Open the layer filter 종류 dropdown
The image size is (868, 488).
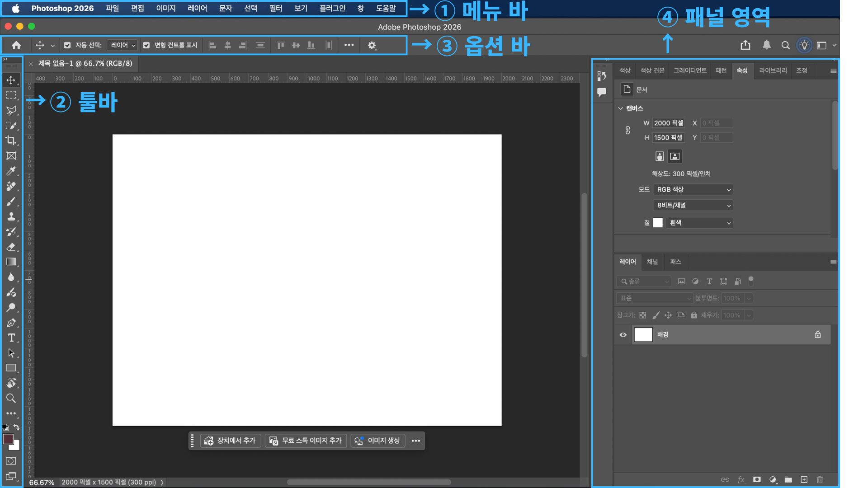pos(643,282)
